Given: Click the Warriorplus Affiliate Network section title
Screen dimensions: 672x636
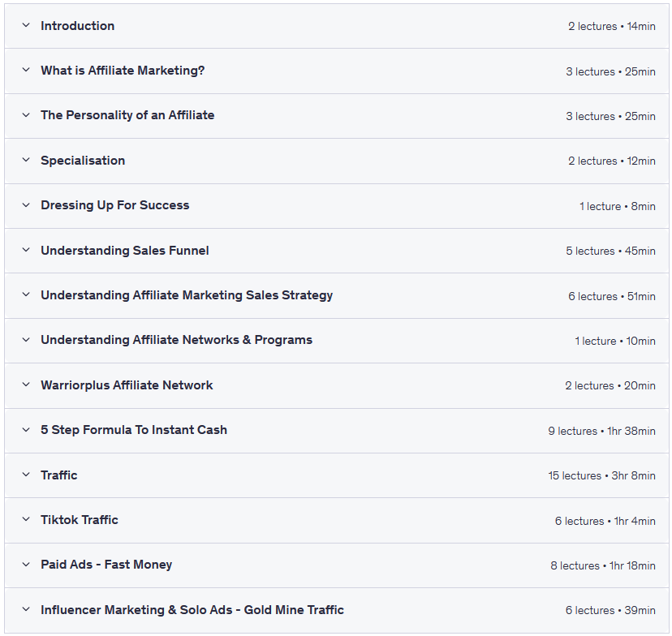Looking at the screenshot, I should [127, 385].
